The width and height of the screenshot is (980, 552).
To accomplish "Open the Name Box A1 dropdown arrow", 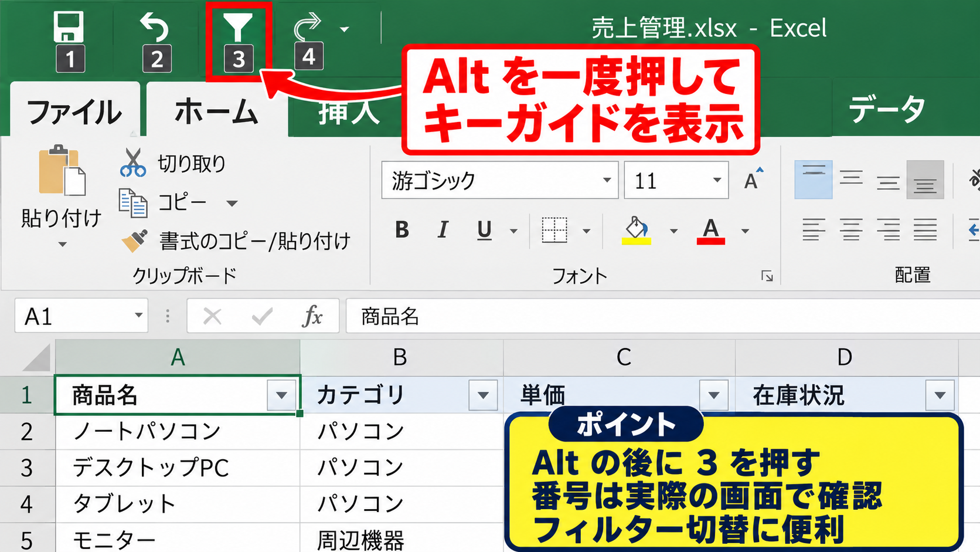I will (138, 316).
